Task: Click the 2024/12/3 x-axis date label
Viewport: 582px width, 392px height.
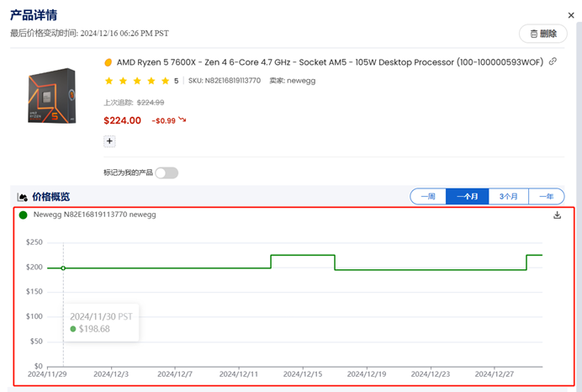Action: pyautogui.click(x=111, y=374)
